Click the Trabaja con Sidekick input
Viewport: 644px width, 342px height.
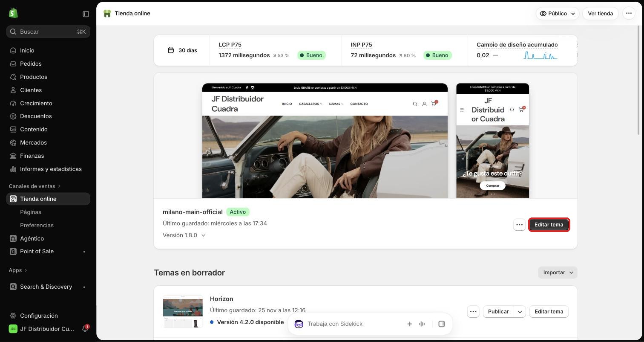tap(354, 324)
